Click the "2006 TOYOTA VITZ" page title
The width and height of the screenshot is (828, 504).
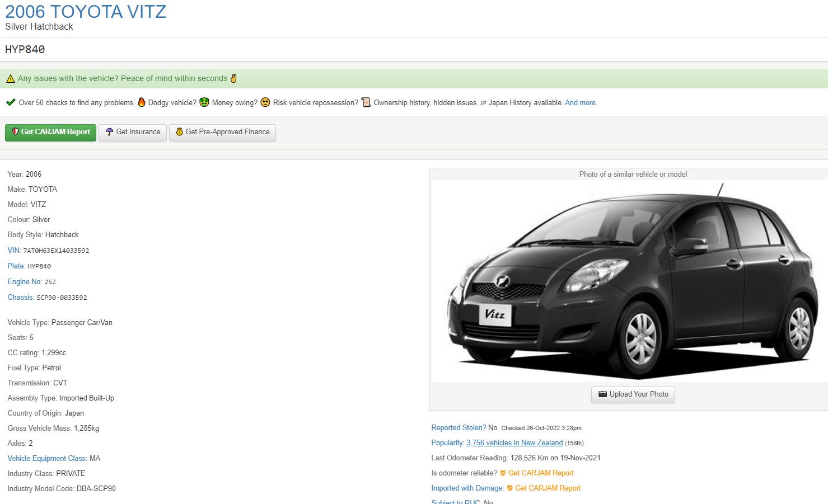pyautogui.click(x=86, y=11)
